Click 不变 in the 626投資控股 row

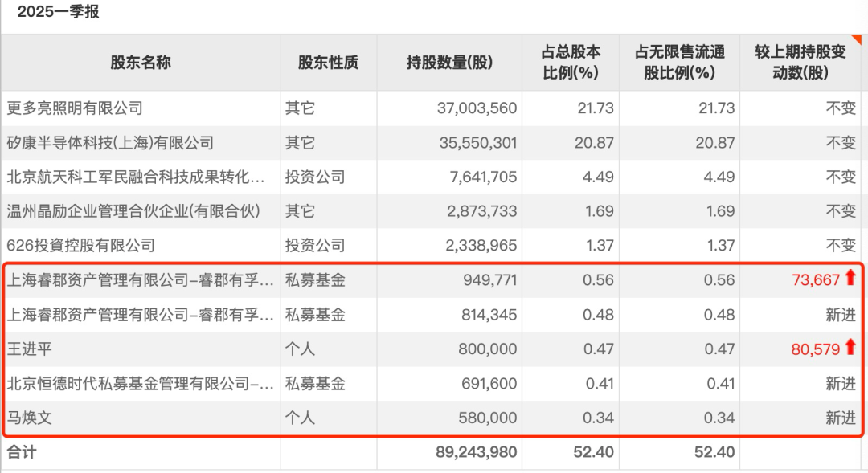pos(841,246)
